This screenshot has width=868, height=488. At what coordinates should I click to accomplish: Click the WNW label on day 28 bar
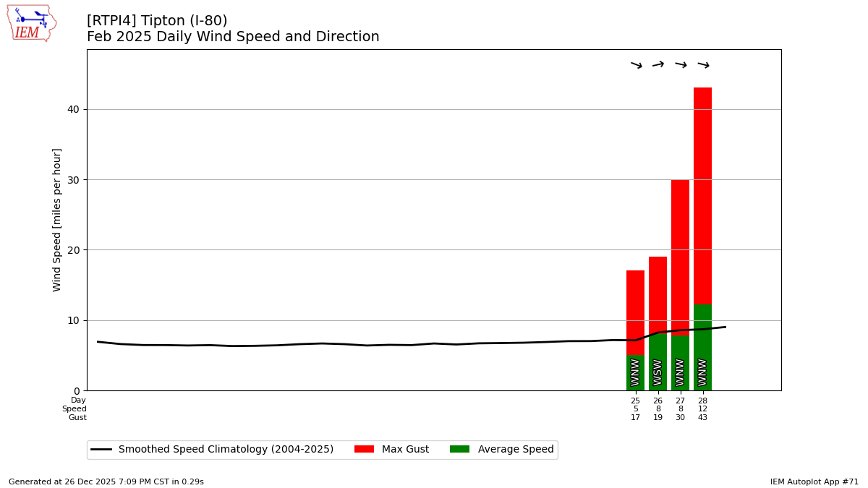(x=702, y=372)
